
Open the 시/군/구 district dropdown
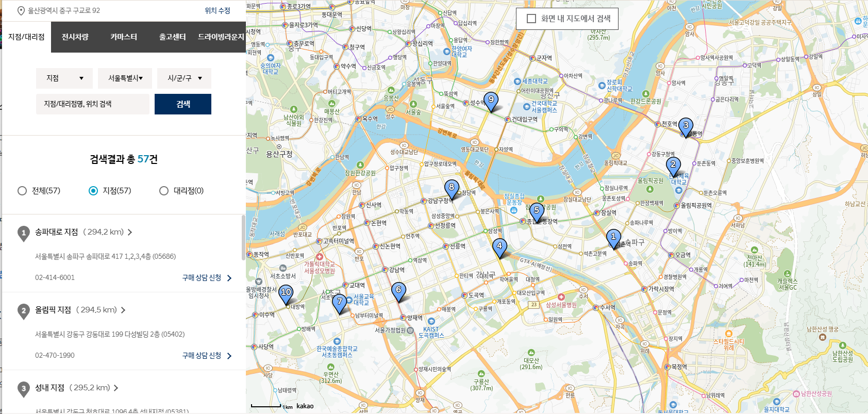[x=185, y=78]
